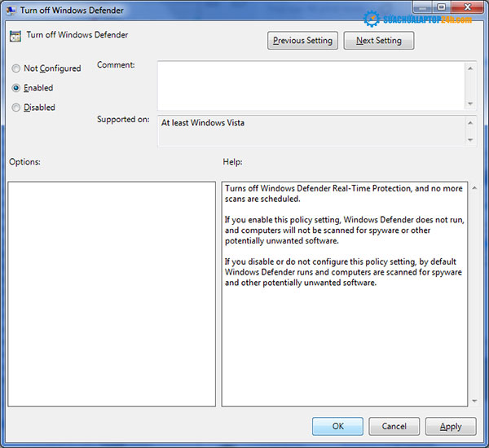Image resolution: width=489 pixels, height=448 pixels.
Task: Maximize the Turn off Windows Defender window
Action: click(441, 7)
